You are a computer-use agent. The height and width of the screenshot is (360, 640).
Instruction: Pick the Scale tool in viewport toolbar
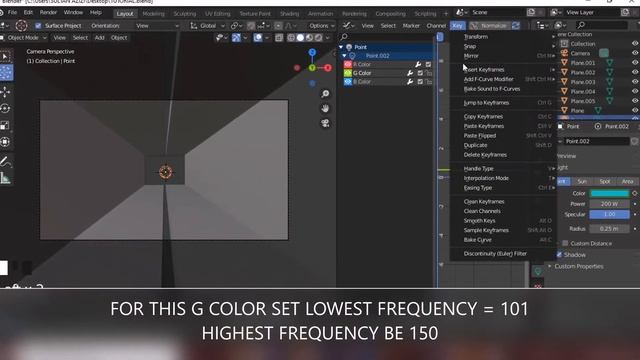click(5, 125)
